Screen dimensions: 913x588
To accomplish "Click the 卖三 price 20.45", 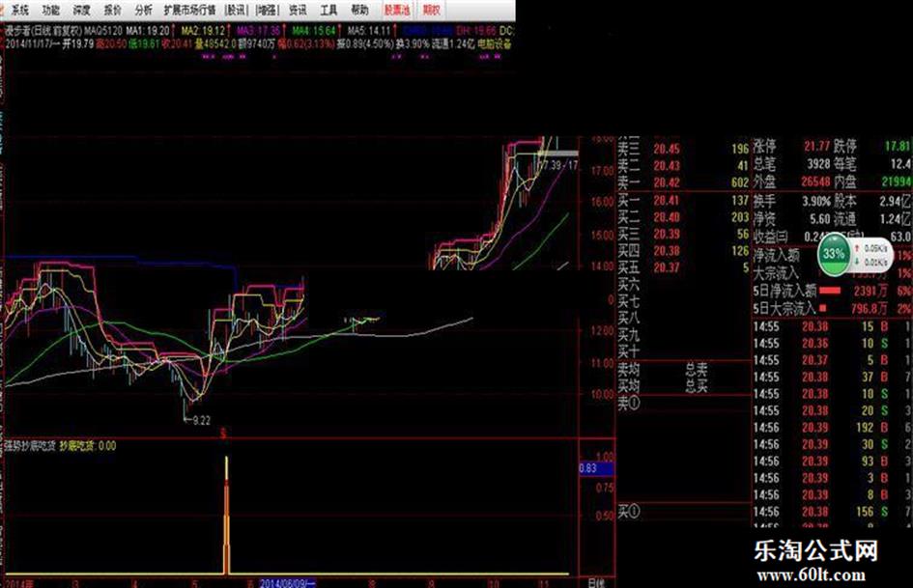I will point(666,149).
